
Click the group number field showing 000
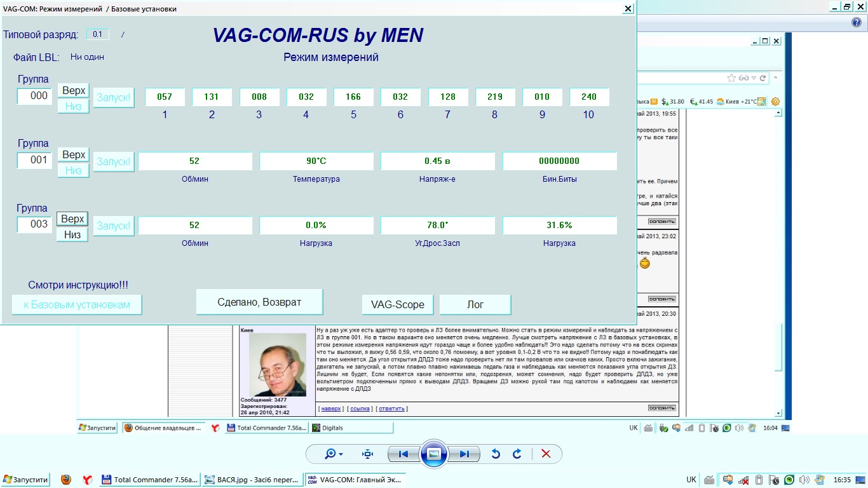(34, 96)
